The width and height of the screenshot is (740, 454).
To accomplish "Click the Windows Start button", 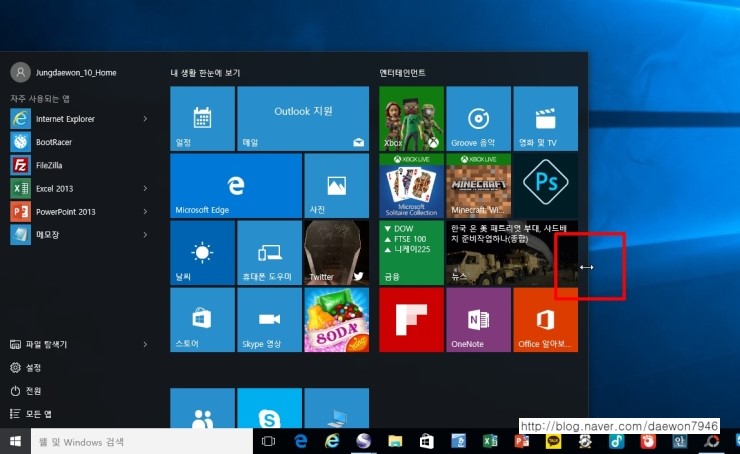I will coord(15,441).
